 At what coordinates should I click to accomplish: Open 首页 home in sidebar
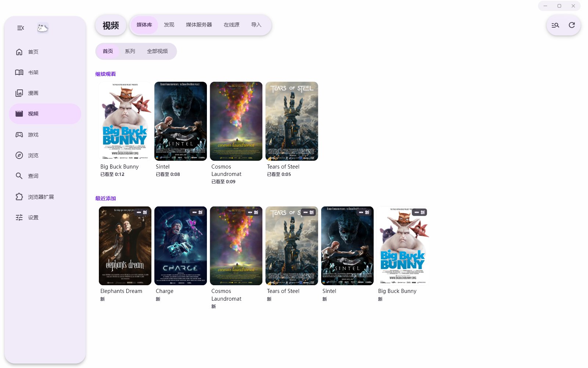click(45, 52)
